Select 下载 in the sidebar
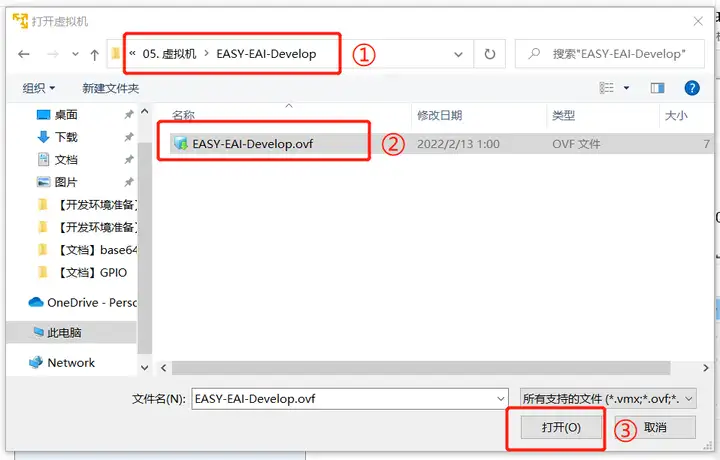The height and width of the screenshot is (460, 720). [66, 137]
